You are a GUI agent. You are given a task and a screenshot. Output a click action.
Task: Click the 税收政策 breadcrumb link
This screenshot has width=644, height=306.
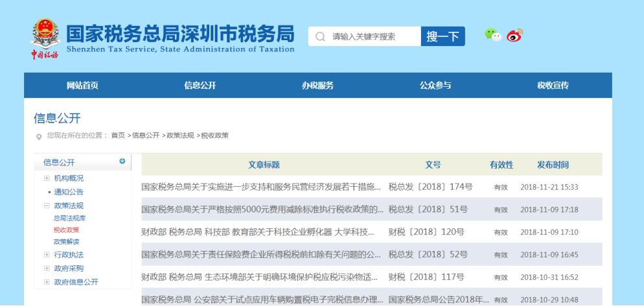[x=215, y=135]
